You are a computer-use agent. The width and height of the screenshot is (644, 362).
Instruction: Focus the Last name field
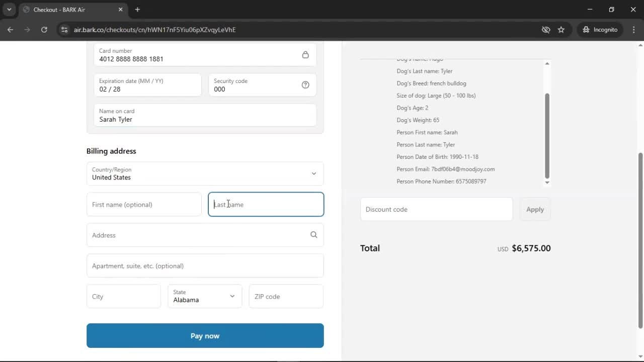click(x=266, y=205)
